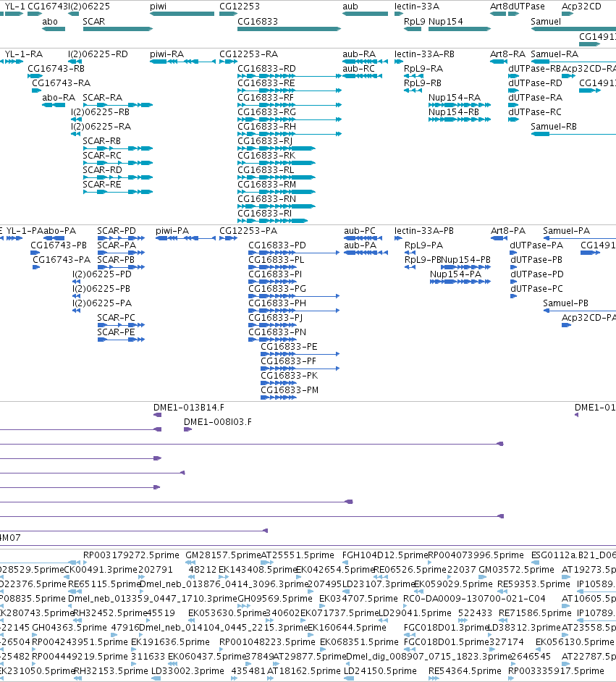Select the Nup154 gene bar
The image size is (616, 682).
[460, 29]
